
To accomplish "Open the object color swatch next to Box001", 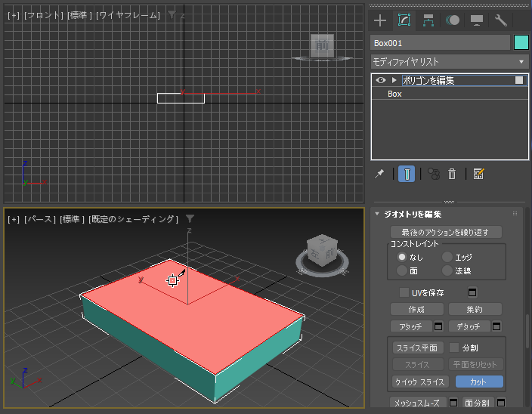I will point(521,43).
